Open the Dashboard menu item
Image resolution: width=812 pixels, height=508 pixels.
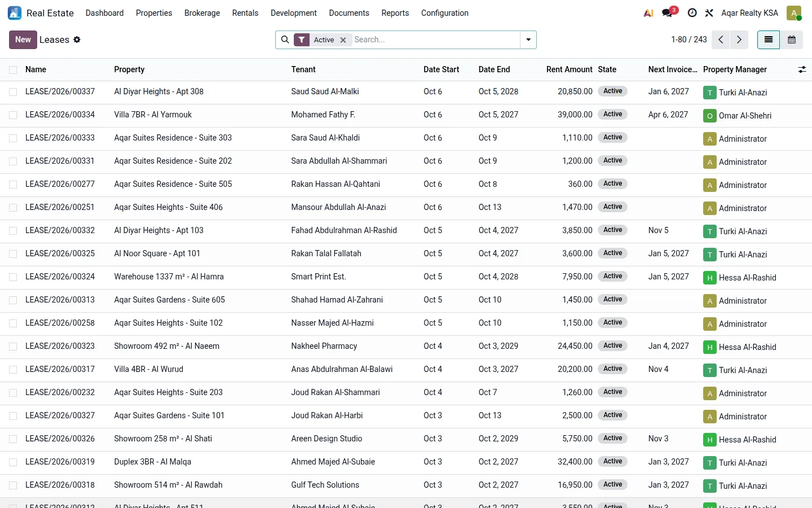coord(105,13)
